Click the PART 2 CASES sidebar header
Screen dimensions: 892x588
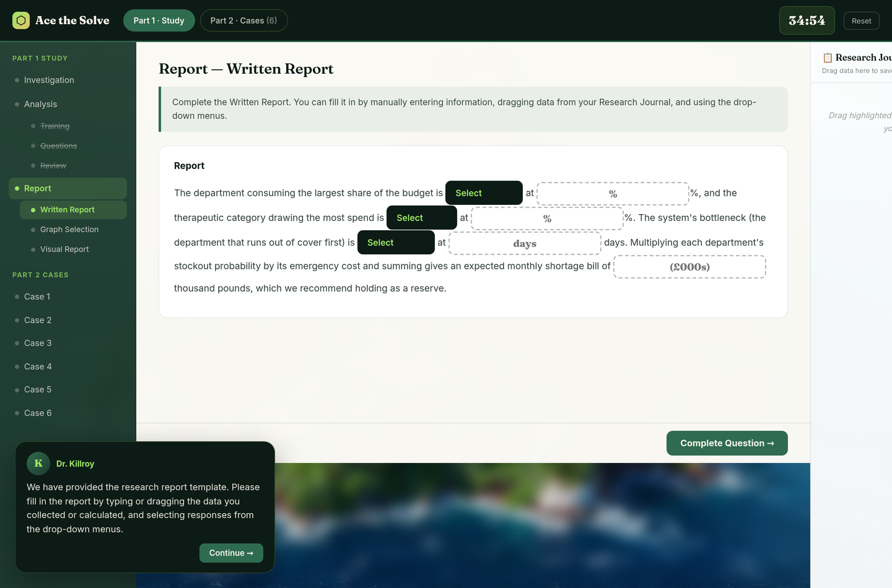pos(40,275)
